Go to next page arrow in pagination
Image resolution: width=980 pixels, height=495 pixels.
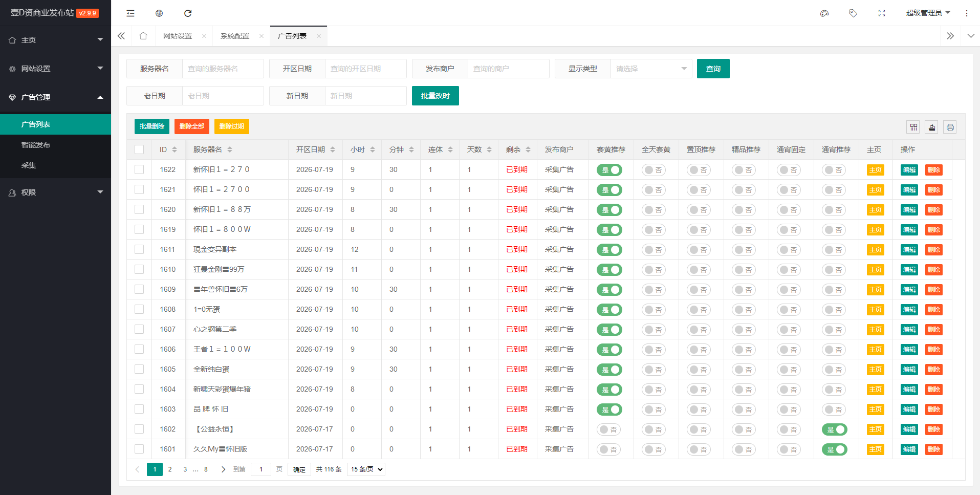pyautogui.click(x=223, y=469)
